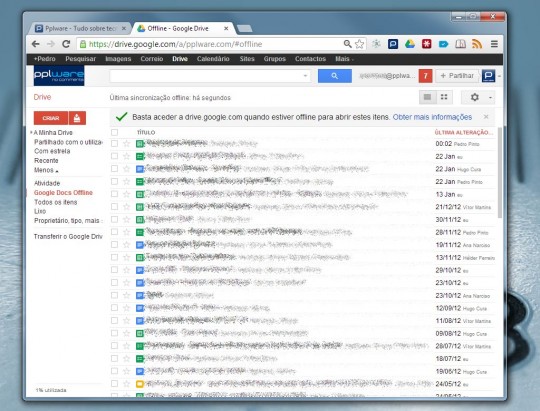The width and height of the screenshot is (540, 411).
Task: Switch to grid view
Action: [x=444, y=97]
